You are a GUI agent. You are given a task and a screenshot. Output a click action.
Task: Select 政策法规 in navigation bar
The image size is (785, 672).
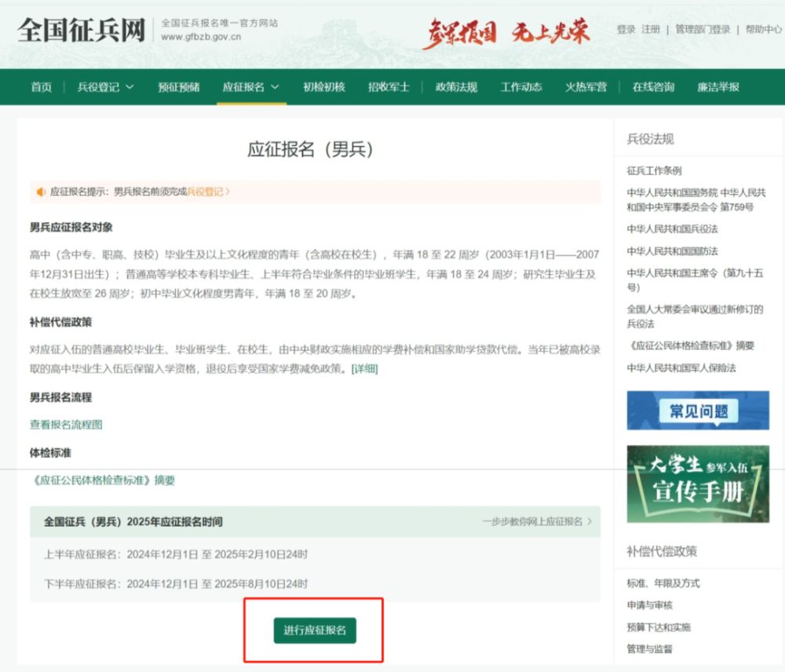(x=456, y=87)
